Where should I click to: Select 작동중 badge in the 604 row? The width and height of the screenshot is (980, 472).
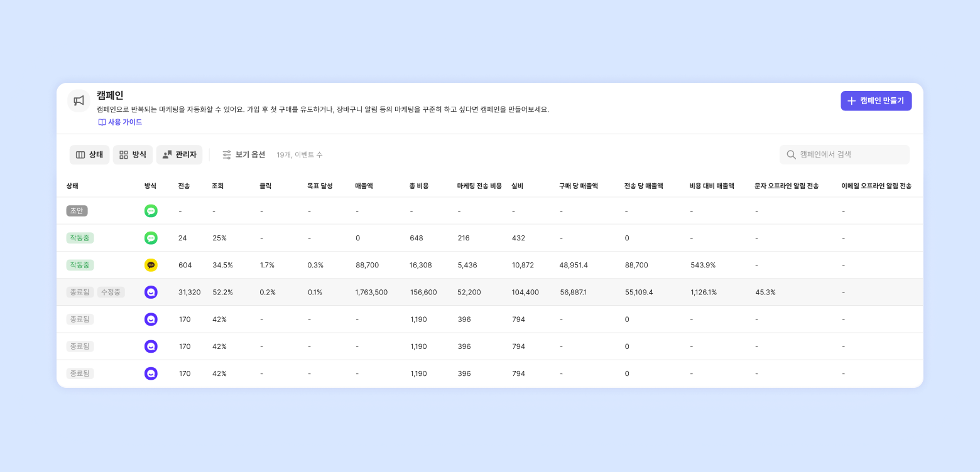[x=80, y=265]
